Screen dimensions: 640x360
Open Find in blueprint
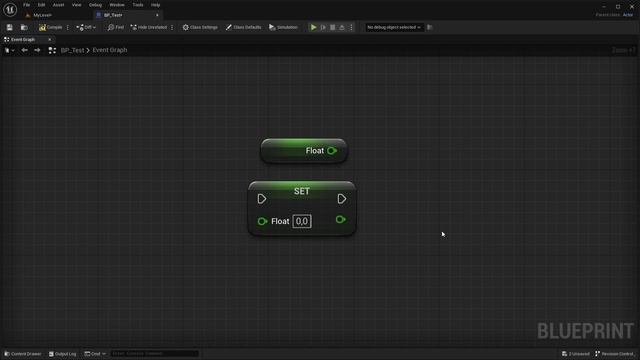[116, 27]
